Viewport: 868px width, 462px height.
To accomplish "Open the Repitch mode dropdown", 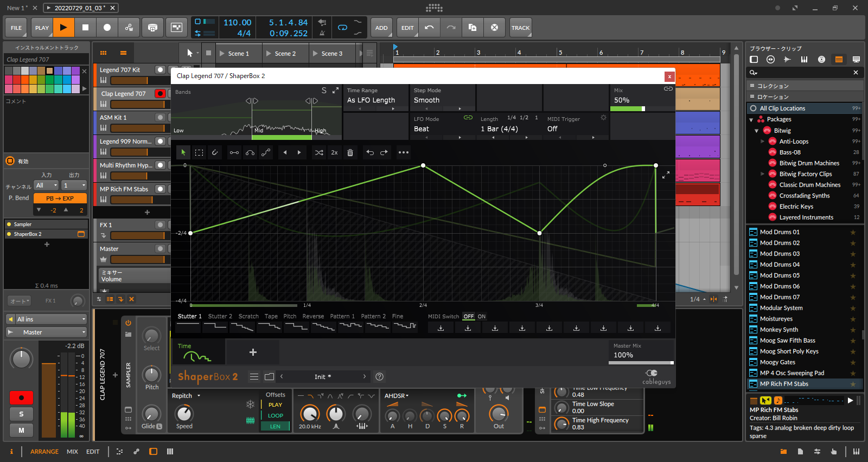I will tap(186, 396).
